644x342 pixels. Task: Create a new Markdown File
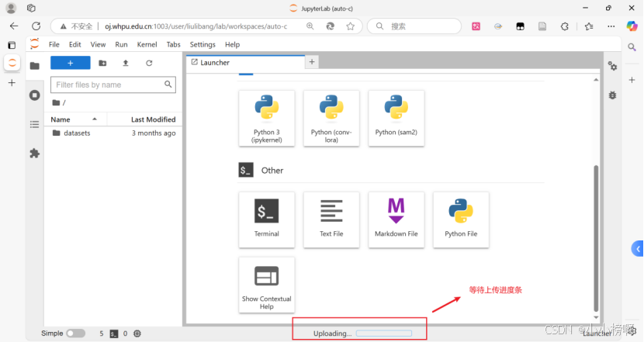click(396, 219)
